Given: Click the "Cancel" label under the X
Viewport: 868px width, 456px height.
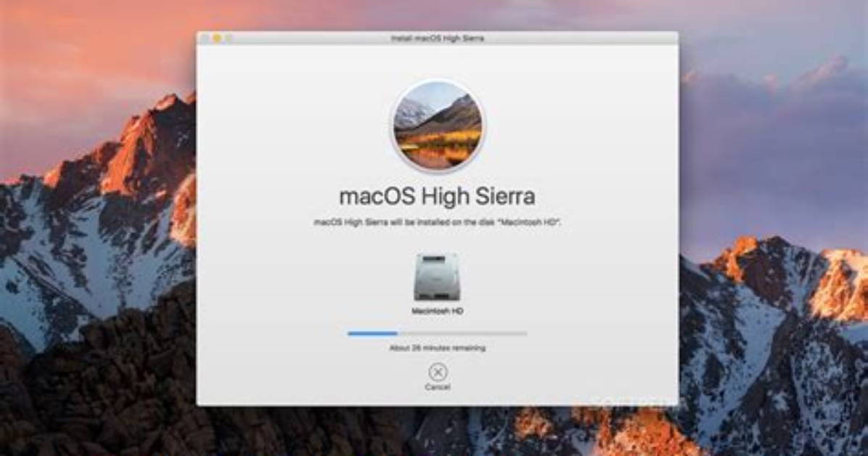Looking at the screenshot, I should pyautogui.click(x=438, y=387).
